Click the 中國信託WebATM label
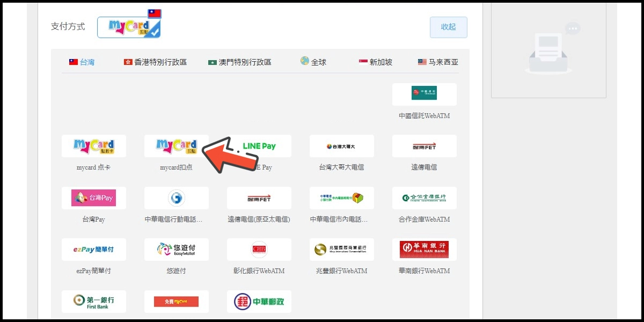The width and height of the screenshot is (644, 322). (425, 116)
